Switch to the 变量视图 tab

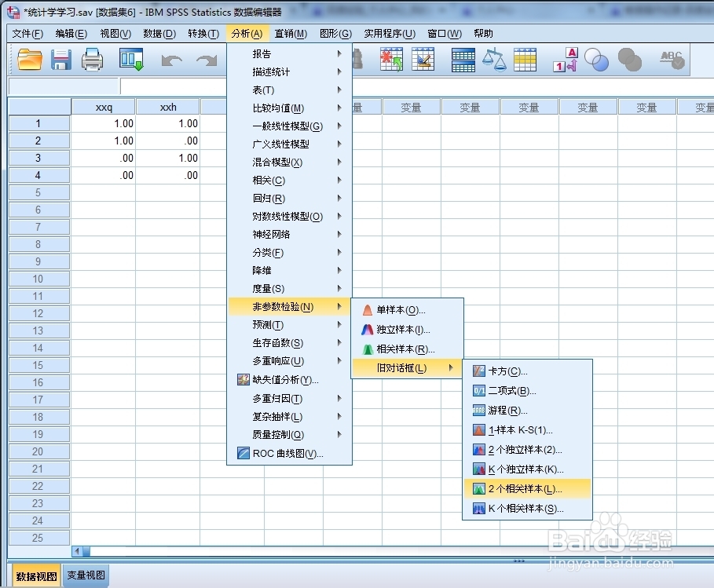click(86, 575)
